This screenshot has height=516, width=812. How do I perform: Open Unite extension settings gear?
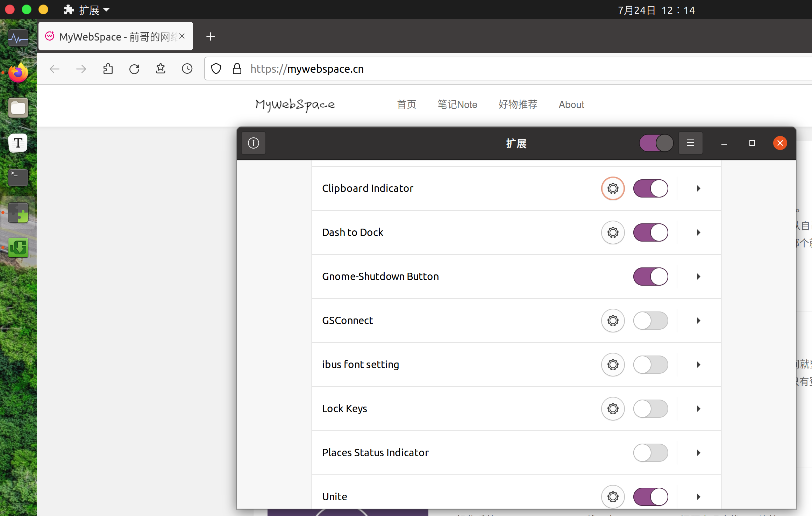(x=613, y=497)
